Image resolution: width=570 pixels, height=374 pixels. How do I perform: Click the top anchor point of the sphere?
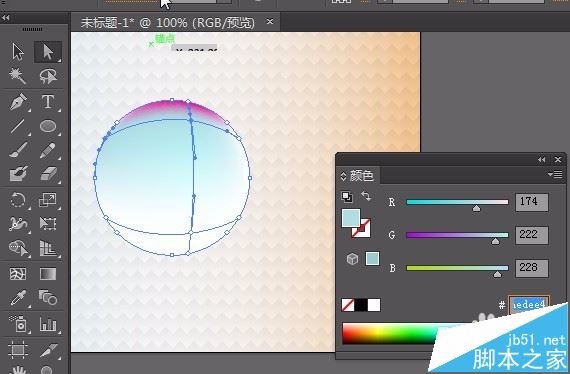click(172, 100)
